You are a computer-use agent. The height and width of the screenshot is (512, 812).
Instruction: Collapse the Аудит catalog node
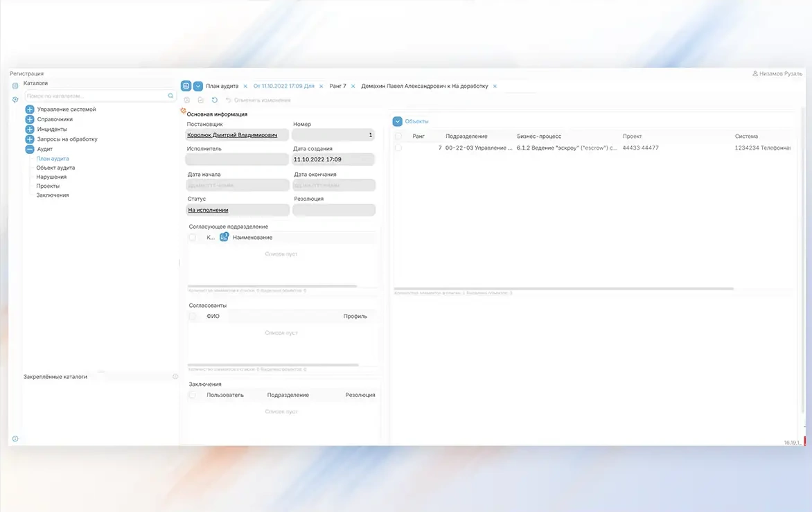30,149
